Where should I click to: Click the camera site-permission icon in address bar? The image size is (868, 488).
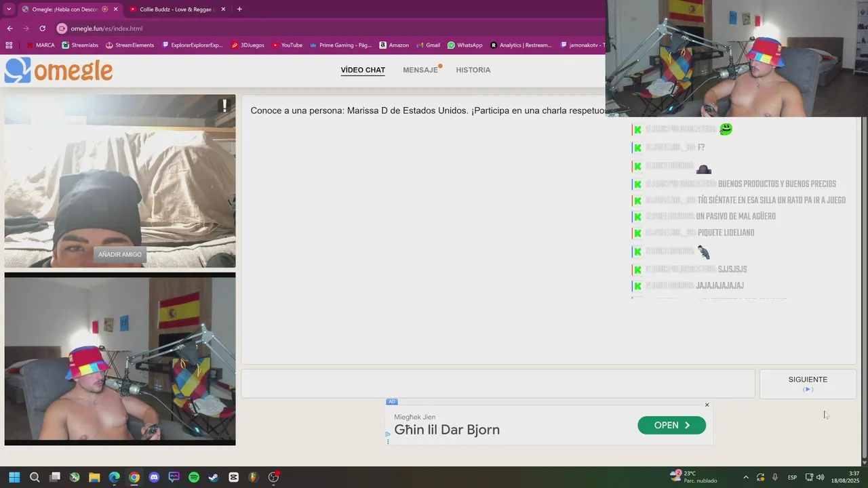point(62,28)
